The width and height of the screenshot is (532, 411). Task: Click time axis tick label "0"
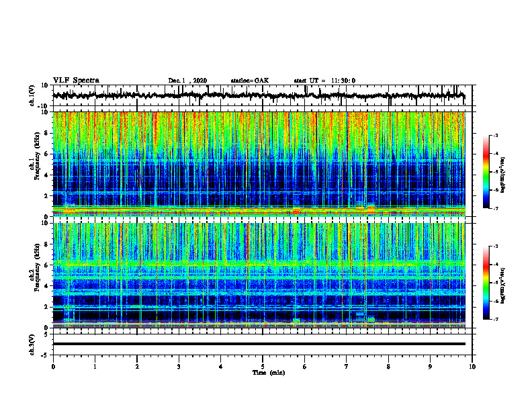(x=53, y=367)
